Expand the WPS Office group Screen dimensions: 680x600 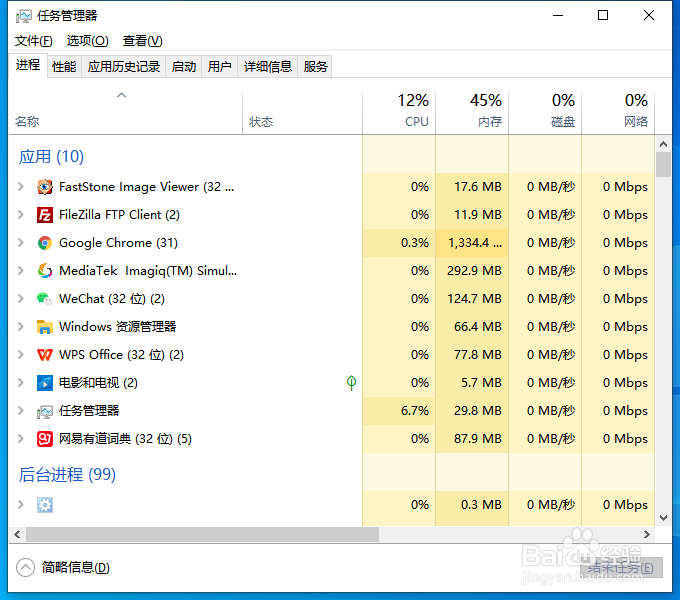click(20, 355)
